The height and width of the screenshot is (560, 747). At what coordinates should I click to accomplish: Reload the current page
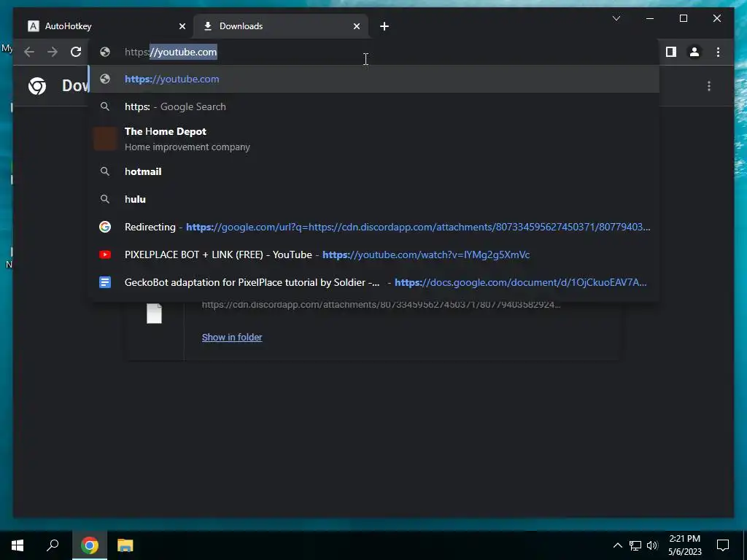point(76,52)
